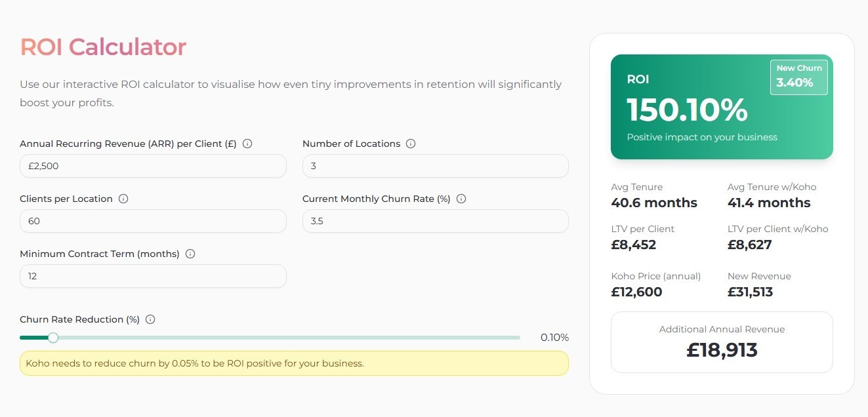The width and height of the screenshot is (868, 417).
Task: Click info icon next to Clients per Location
Action: tap(123, 199)
